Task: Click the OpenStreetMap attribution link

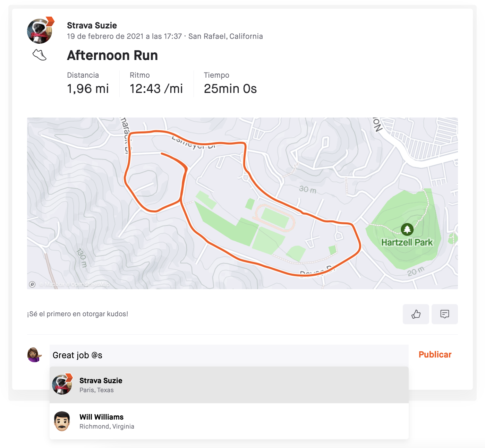Action: coord(90,284)
